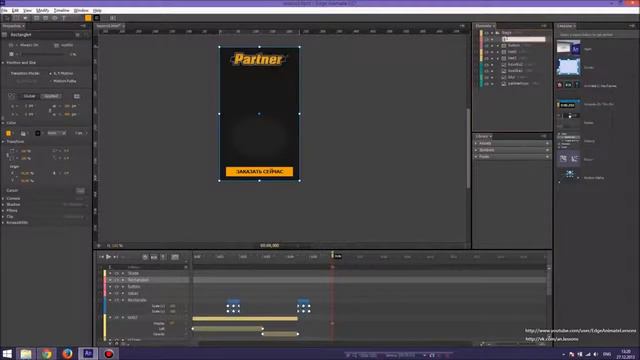
Task: Expand the Fonts section in Library
Action: pos(476,156)
